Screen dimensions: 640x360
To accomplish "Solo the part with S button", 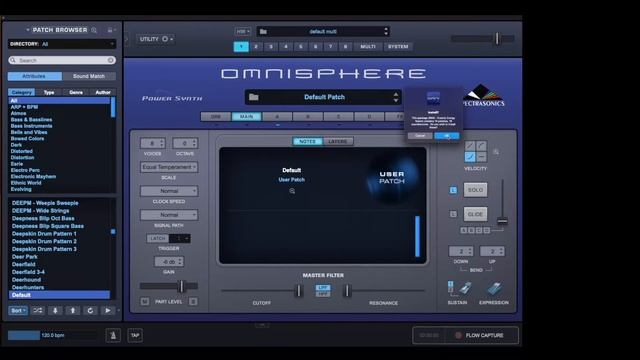I will point(193,302).
